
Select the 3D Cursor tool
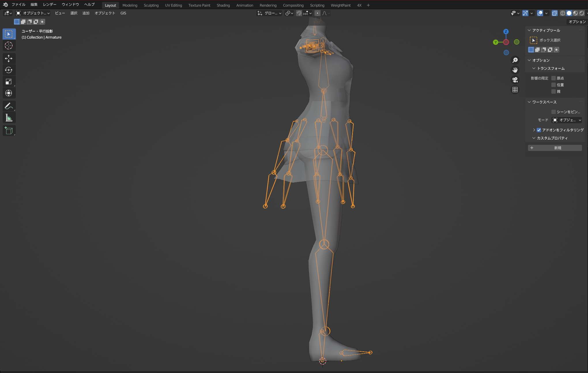coord(9,46)
